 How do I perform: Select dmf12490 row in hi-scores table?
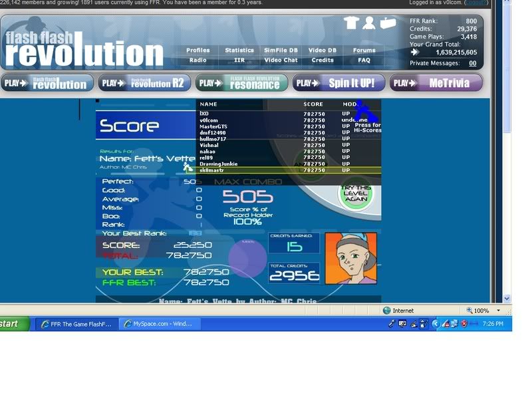[289, 132]
